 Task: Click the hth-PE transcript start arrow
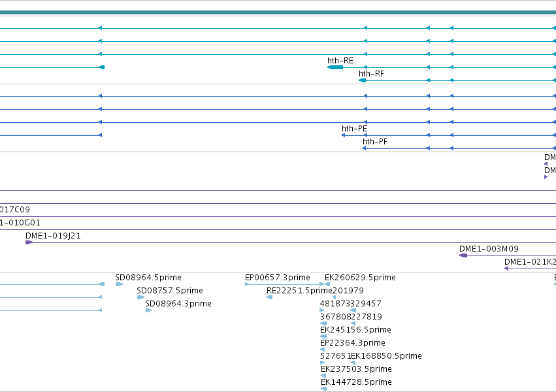click(343, 135)
